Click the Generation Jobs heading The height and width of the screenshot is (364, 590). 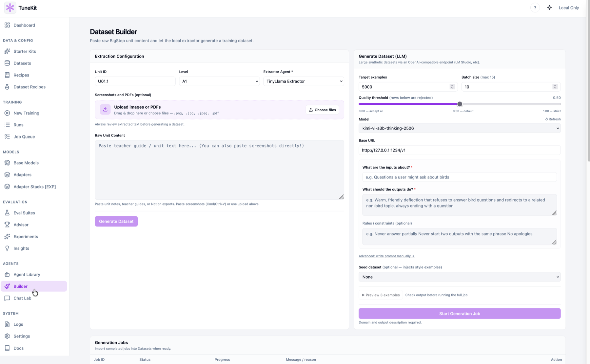(111, 343)
